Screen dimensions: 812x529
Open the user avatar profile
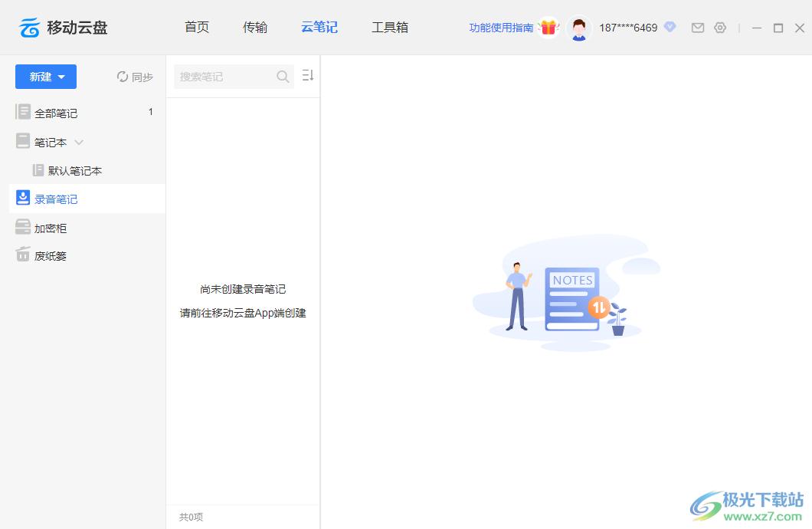(579, 28)
